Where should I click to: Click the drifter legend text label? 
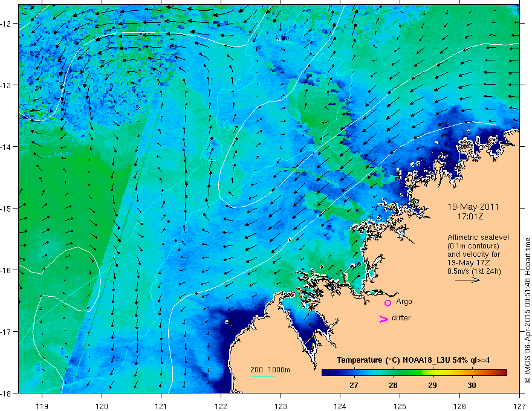pos(401,318)
